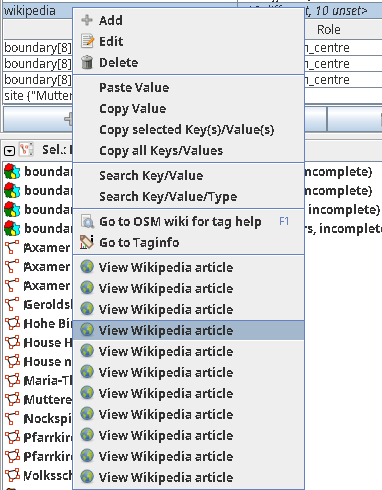Open Go to Taginfo entry
382x490 pixels.
click(x=188, y=242)
